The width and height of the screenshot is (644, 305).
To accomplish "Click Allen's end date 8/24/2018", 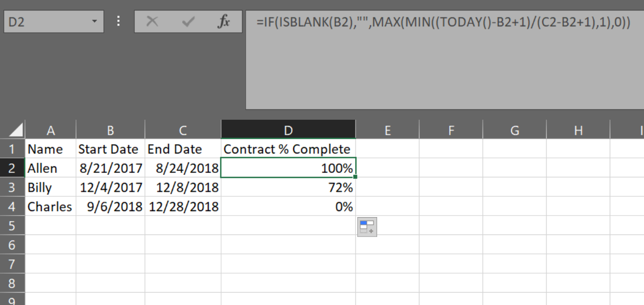I will [x=183, y=168].
